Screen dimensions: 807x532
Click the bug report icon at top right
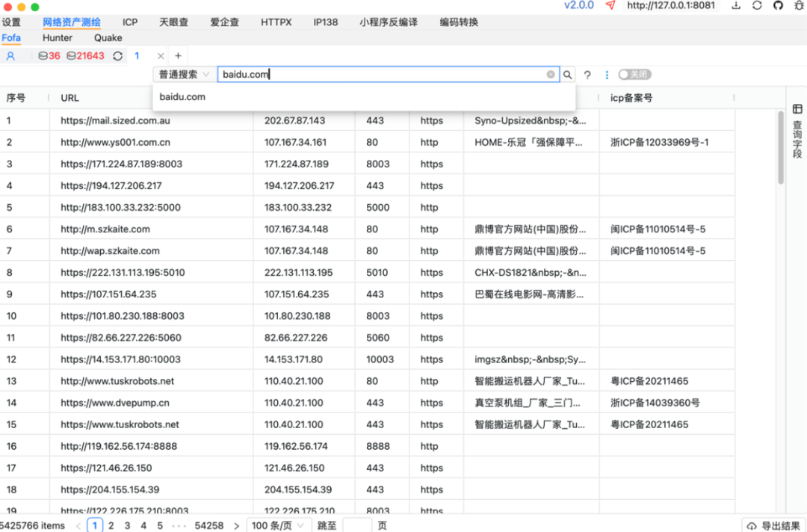[x=798, y=5]
